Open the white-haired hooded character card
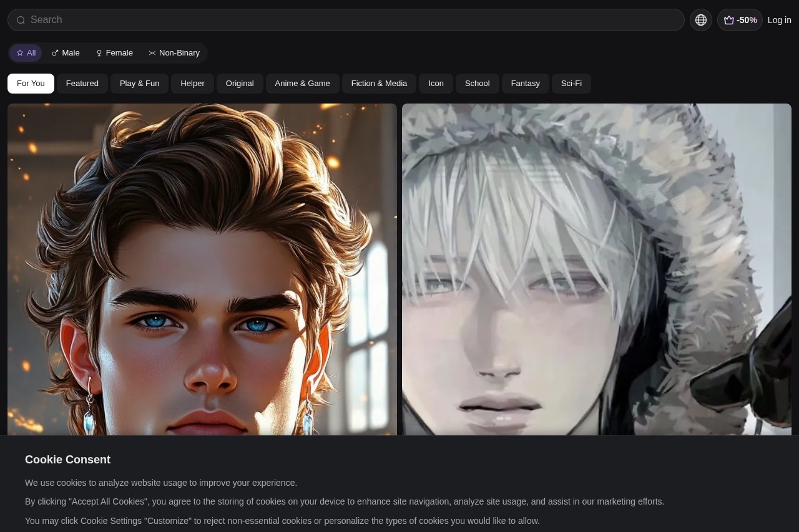 click(597, 269)
